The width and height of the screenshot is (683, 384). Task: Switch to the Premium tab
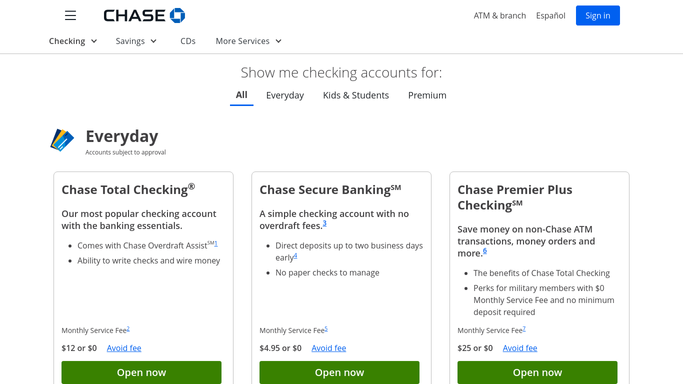coord(427,95)
